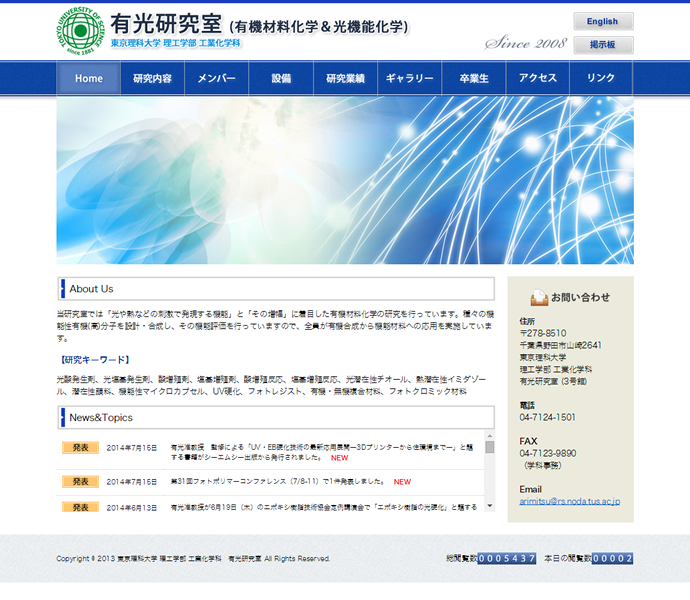
Task: Click the 発表 tag dated 2014年6月13日
Action: click(x=81, y=507)
